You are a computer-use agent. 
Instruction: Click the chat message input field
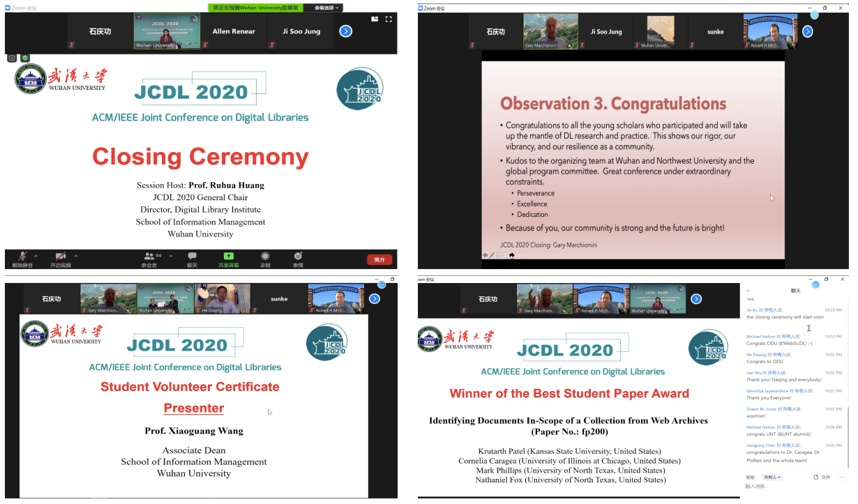point(788,487)
